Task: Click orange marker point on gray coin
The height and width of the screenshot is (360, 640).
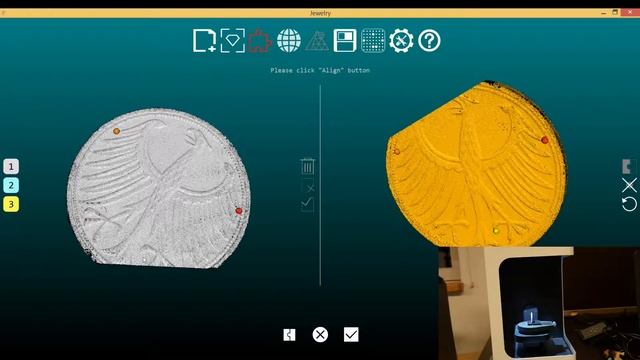Action: click(x=116, y=131)
